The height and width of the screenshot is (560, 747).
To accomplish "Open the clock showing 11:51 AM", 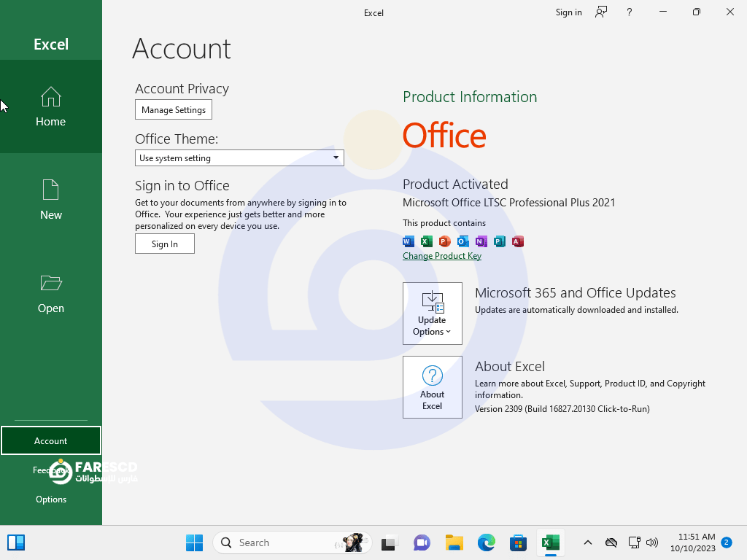I will coord(693,542).
